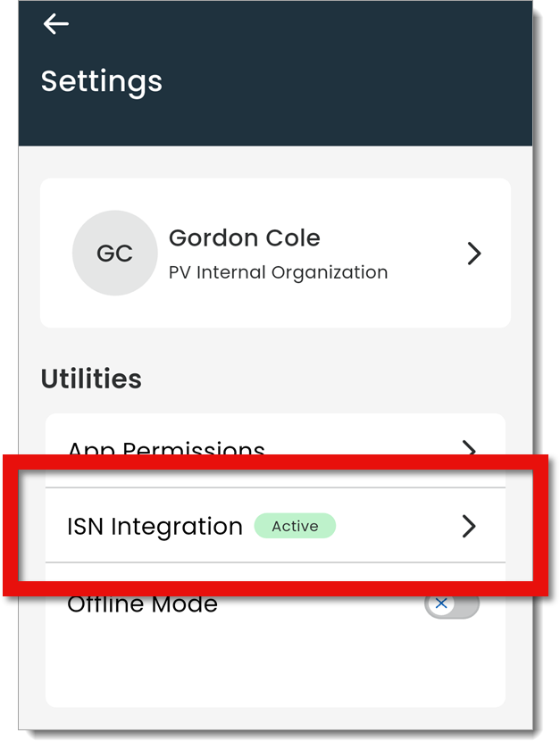
Task: Expand App Permissions using its chevron
Action: point(469,448)
